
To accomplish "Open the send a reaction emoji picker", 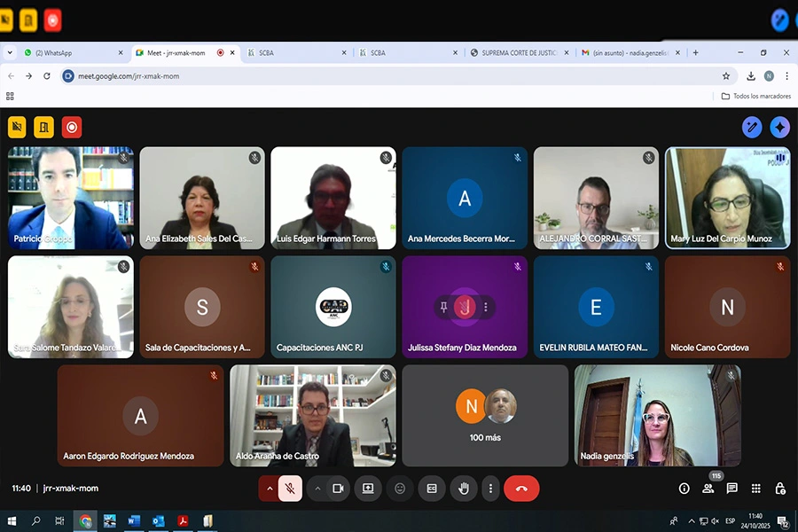I will coord(400,489).
